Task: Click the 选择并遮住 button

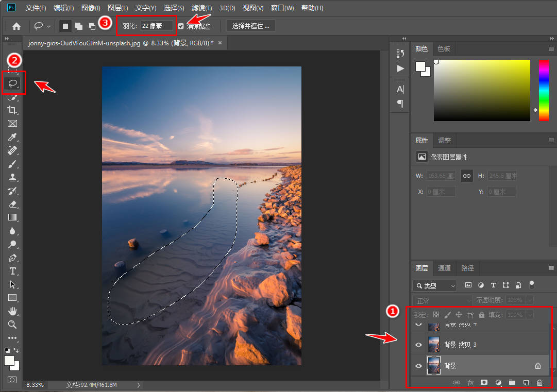Action: point(251,26)
